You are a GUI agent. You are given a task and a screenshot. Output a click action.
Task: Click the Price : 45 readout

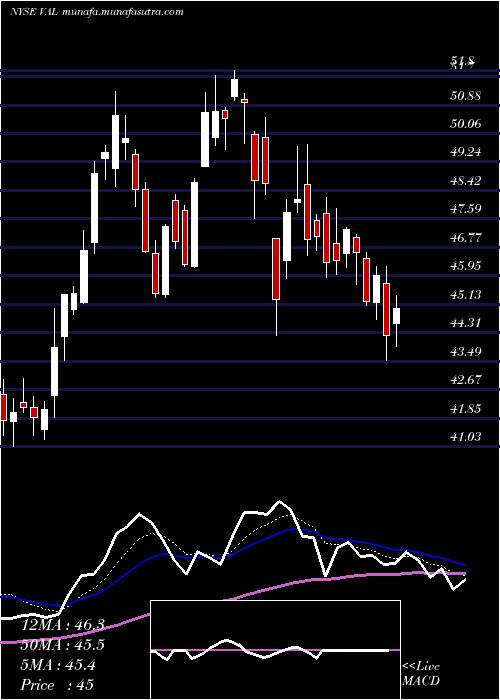click(x=57, y=685)
